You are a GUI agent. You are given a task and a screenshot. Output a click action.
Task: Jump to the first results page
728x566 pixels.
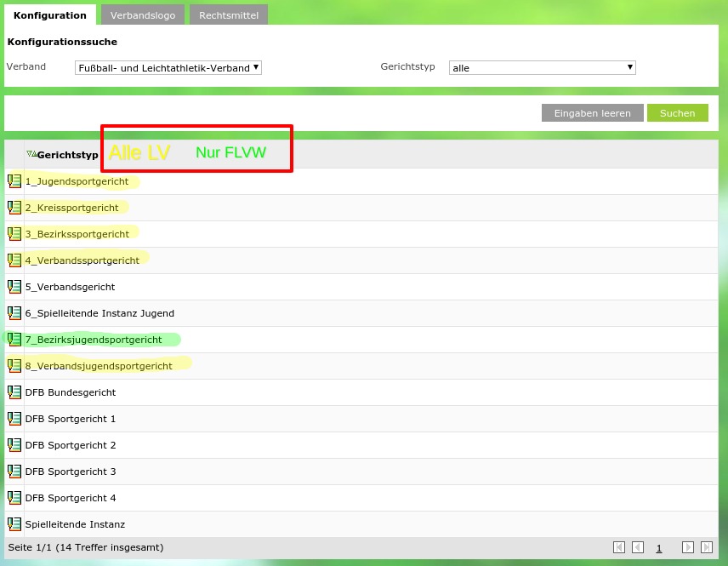pos(619,547)
